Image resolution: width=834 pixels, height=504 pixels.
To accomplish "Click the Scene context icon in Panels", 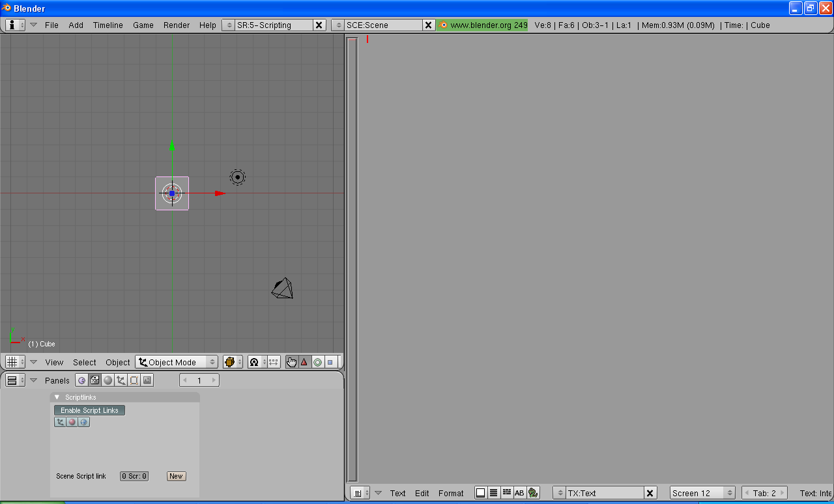I will [147, 380].
